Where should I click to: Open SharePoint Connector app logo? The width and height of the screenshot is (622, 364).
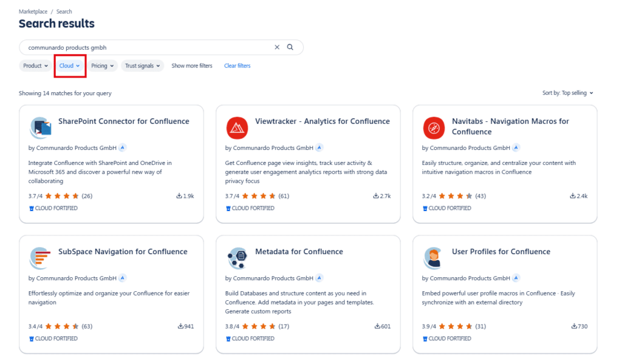(41, 127)
